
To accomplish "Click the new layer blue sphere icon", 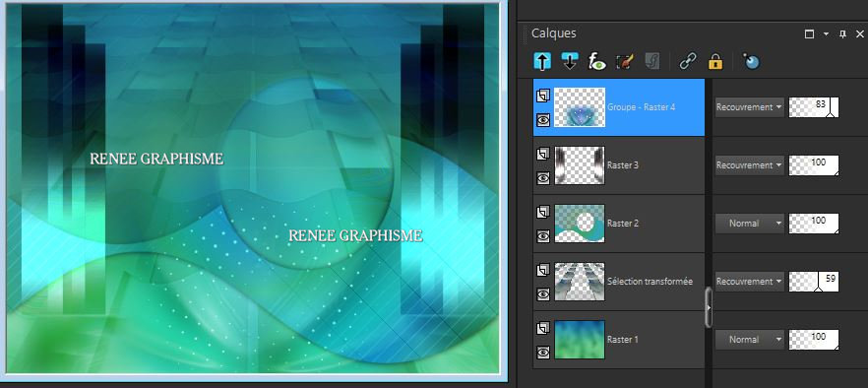I will pos(751,61).
